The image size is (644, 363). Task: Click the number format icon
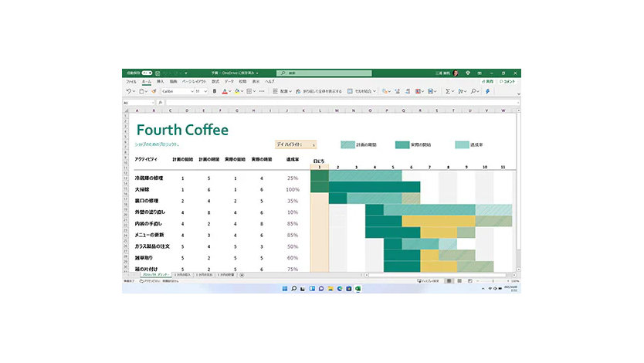(385, 91)
